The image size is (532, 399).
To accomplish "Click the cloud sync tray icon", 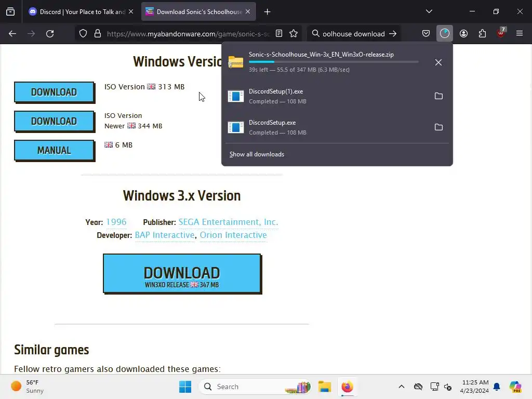I will 418,387.
